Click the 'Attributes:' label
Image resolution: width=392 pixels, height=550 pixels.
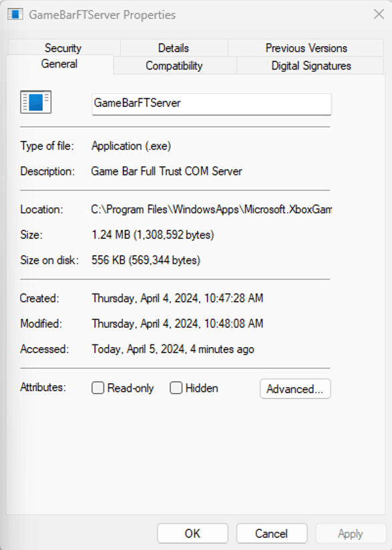43,387
